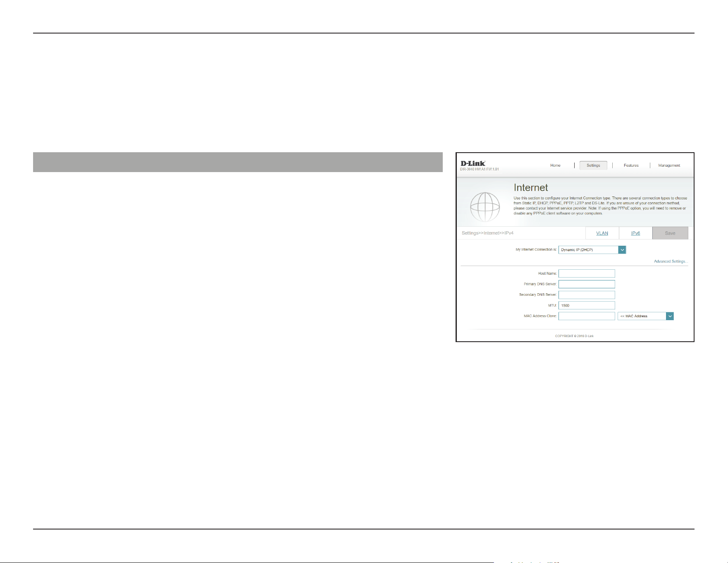Open the Management menu

coord(669,165)
